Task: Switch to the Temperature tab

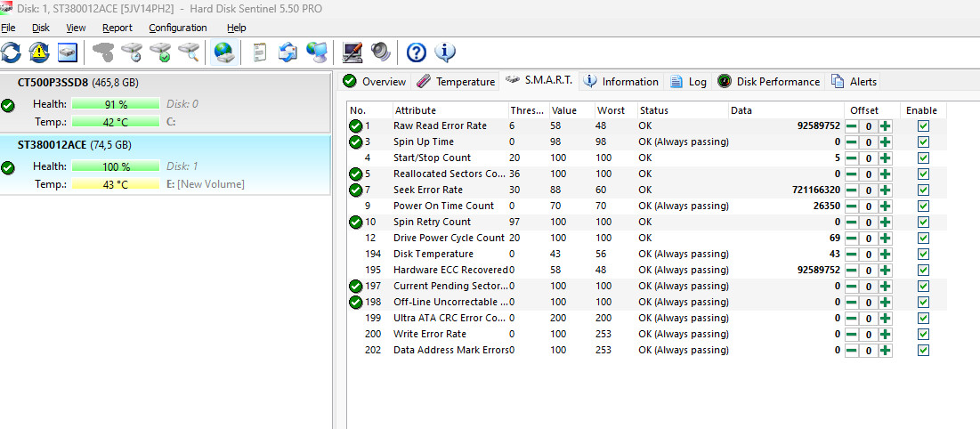Action: [x=456, y=82]
